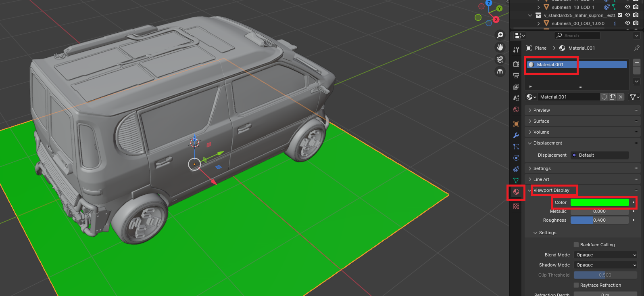Select the pan hand viewport tool
The height and width of the screenshot is (296, 644).
500,47
